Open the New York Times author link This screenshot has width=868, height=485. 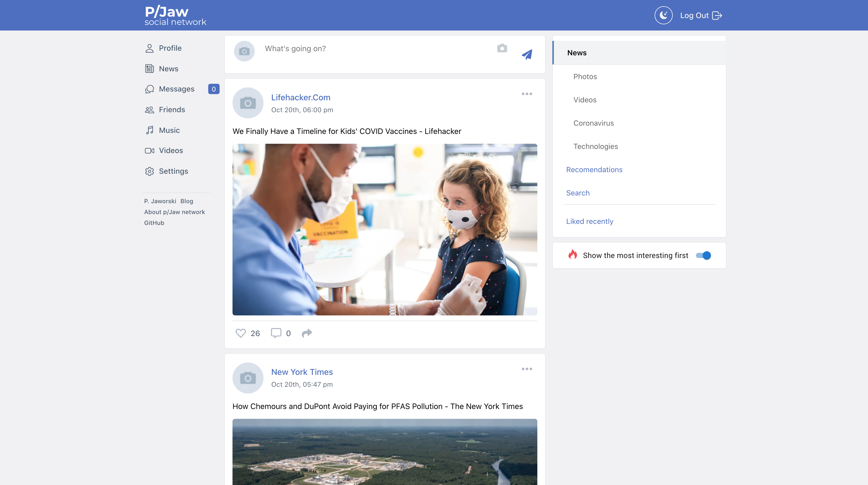tap(302, 372)
